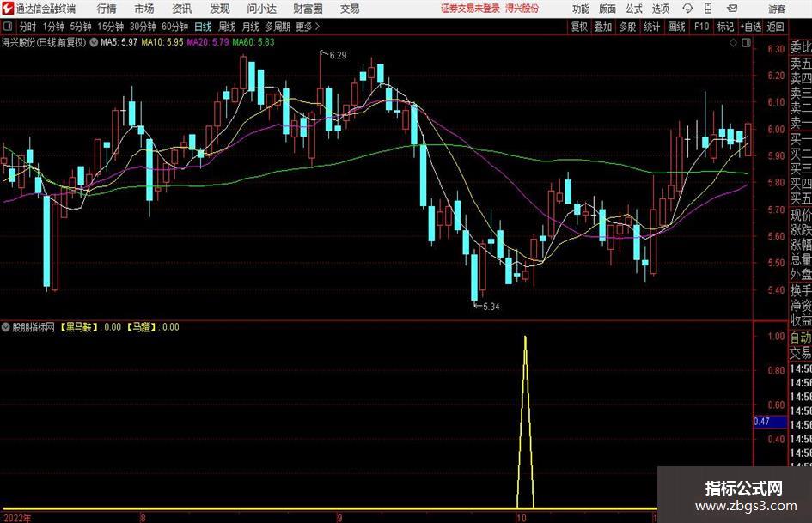Add stock with +自选 button

[x=751, y=27]
